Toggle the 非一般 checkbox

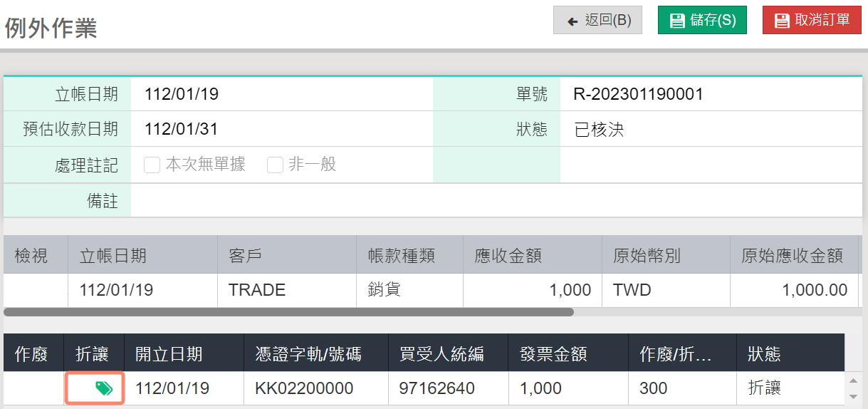pyautogui.click(x=275, y=165)
